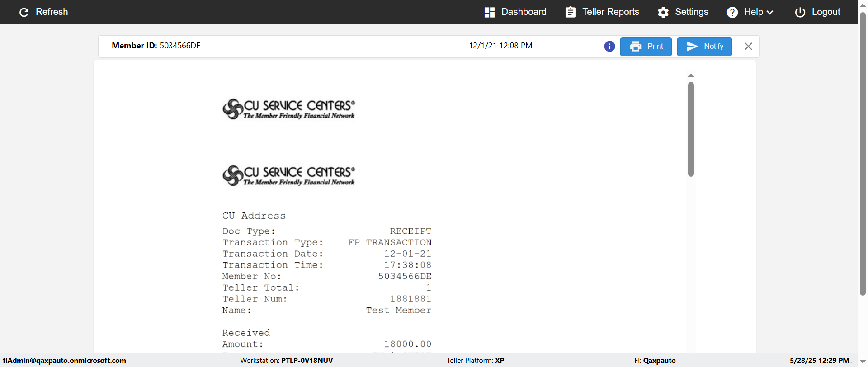Click the Transaction Date label
This screenshot has width=868, height=367.
273,254
